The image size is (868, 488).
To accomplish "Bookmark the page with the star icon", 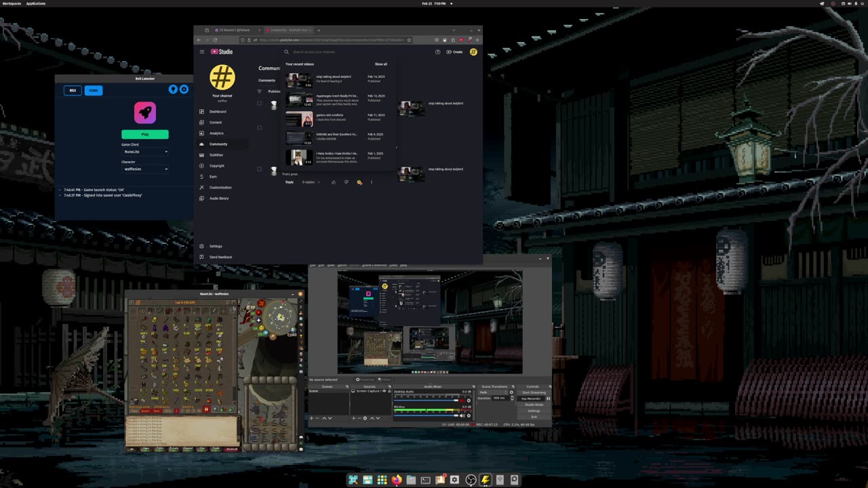I will [x=409, y=40].
